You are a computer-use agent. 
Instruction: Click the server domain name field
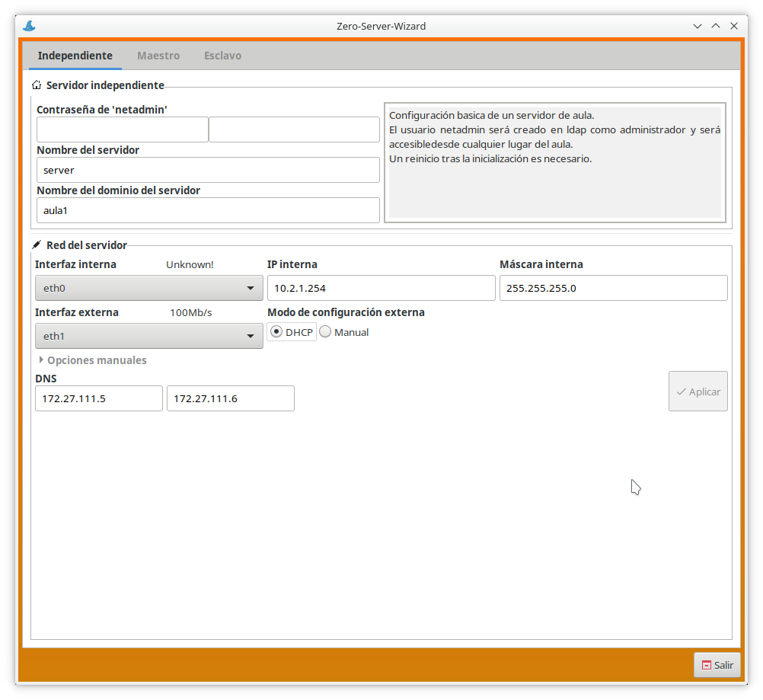click(207, 210)
